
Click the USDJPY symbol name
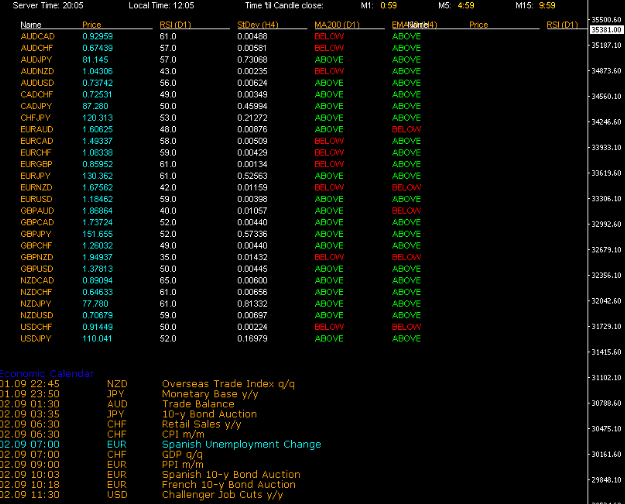point(38,339)
